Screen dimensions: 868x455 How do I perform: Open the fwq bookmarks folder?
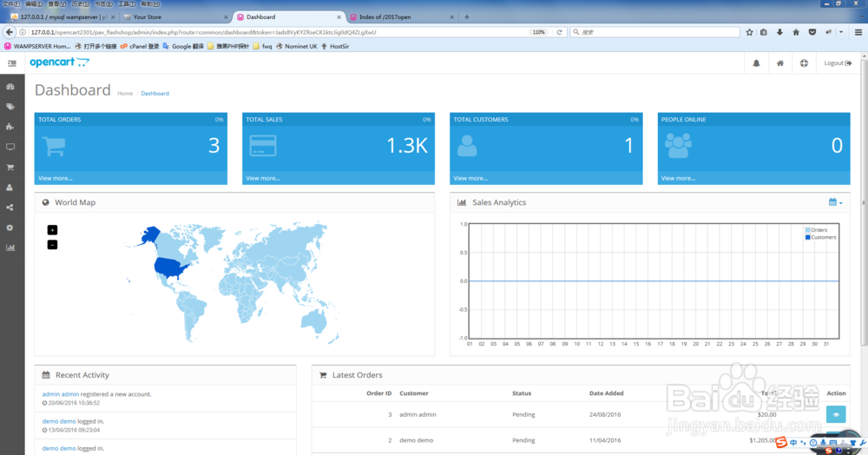point(262,47)
